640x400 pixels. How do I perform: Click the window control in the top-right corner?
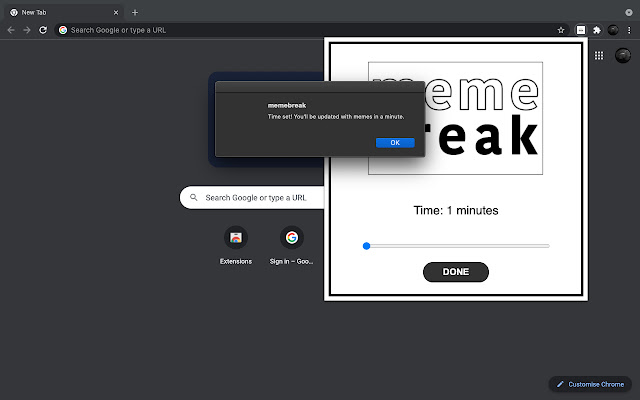629,13
